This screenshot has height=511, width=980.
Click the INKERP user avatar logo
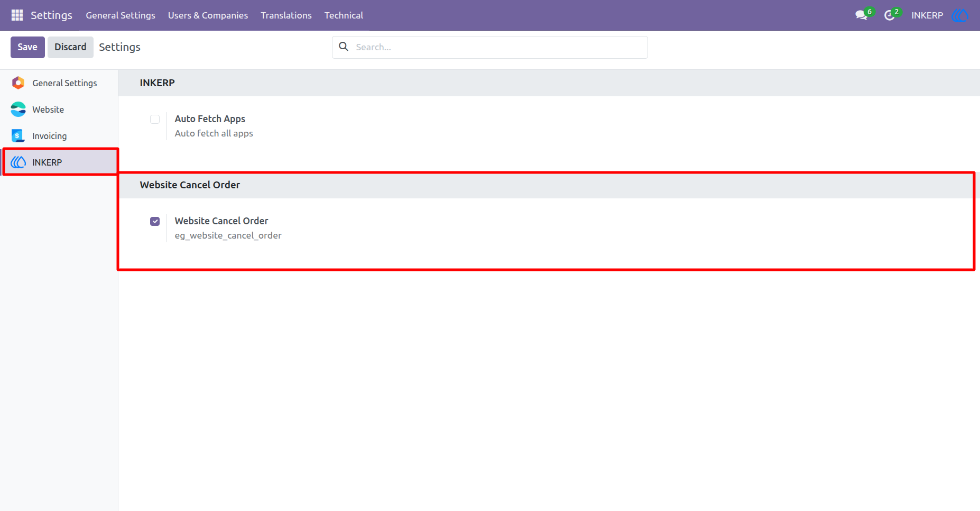pyautogui.click(x=960, y=15)
